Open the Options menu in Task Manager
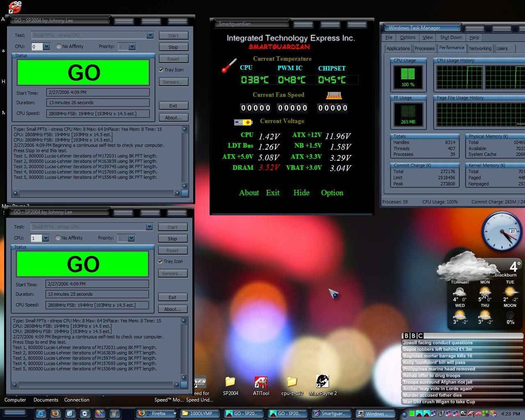 [408, 37]
